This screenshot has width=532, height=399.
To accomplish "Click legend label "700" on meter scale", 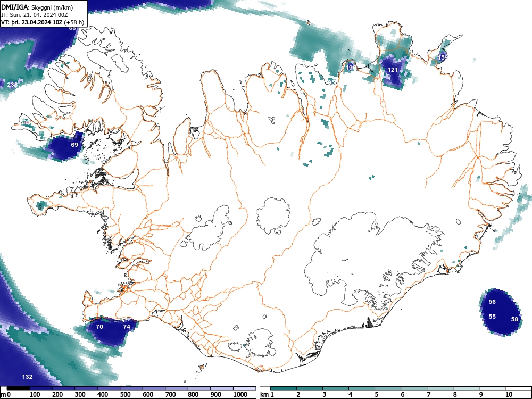I will coord(170,395).
